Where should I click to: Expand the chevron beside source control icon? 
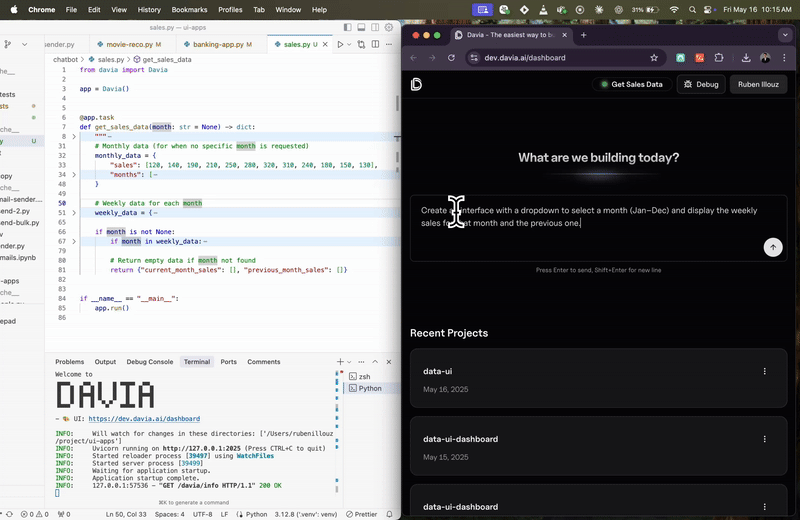coord(24,44)
